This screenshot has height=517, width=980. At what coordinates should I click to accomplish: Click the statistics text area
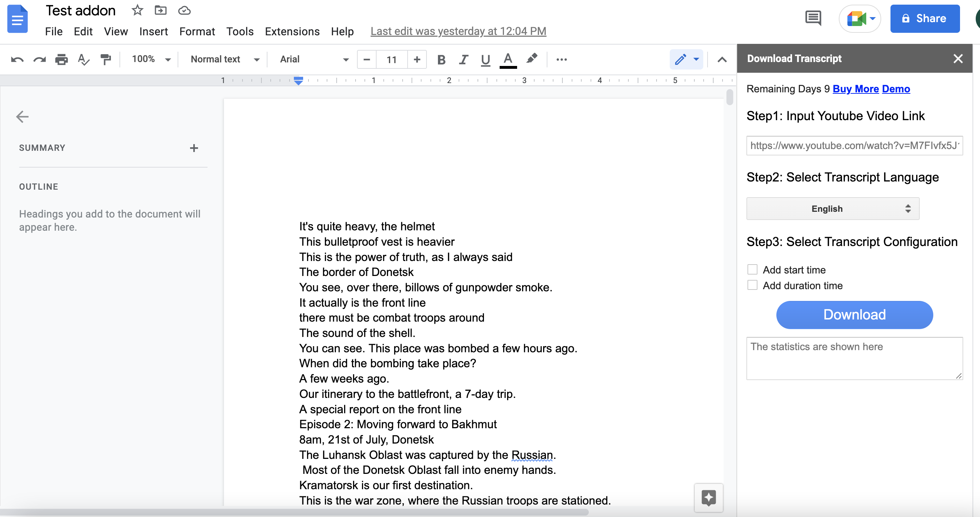point(854,358)
